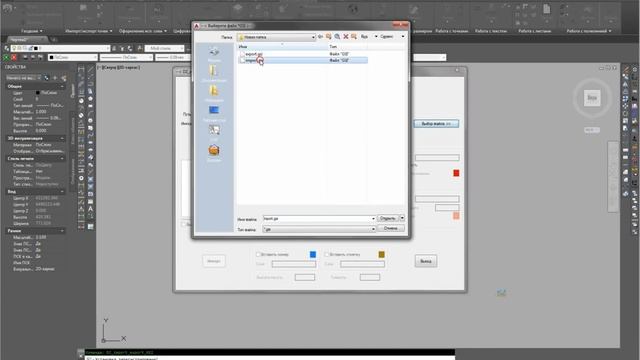Open the 'Сервис' menu in file dialog
The image size is (640, 360).
click(386, 37)
